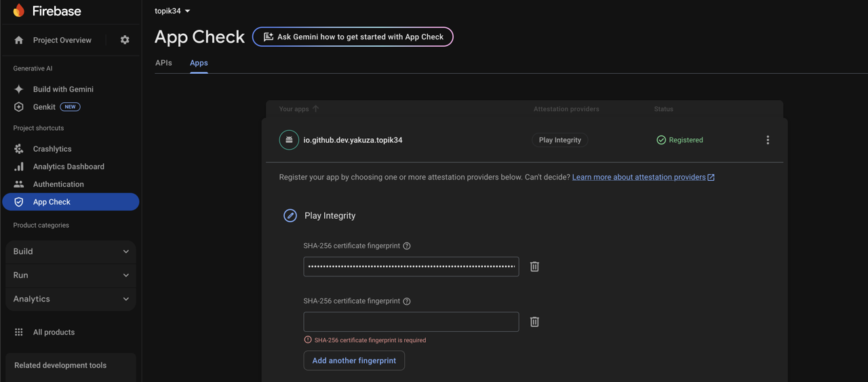Image resolution: width=868 pixels, height=382 pixels.
Task: Click the green Registered checkmark icon
Action: (x=661, y=140)
